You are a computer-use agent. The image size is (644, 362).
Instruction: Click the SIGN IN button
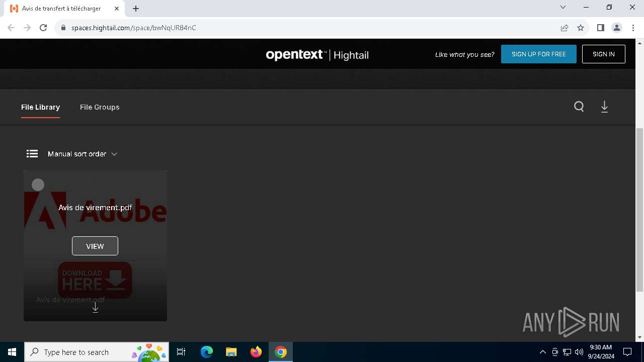(x=604, y=54)
